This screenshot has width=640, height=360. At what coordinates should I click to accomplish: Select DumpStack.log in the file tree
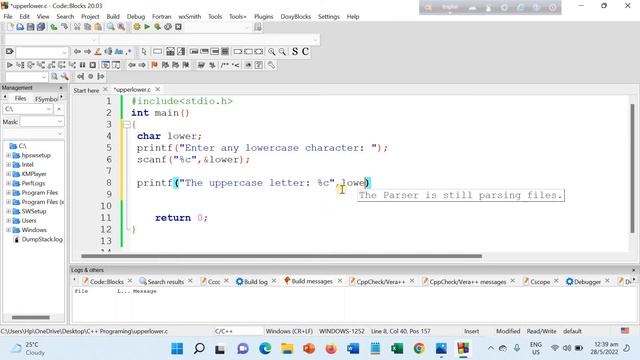coord(42,240)
